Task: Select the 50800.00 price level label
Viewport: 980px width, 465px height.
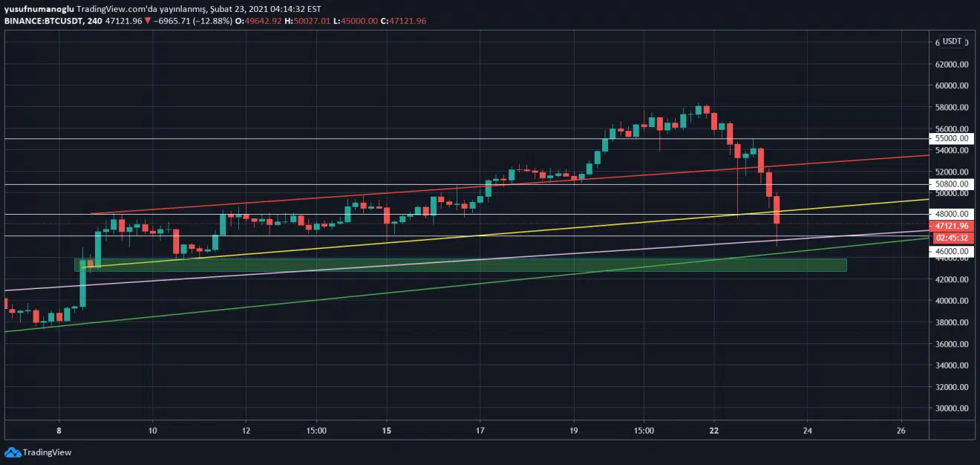Action: pyautogui.click(x=951, y=184)
